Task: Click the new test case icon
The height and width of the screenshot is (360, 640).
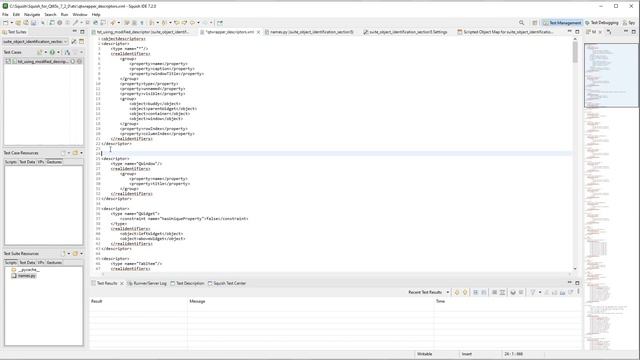Action: [x=40, y=52]
